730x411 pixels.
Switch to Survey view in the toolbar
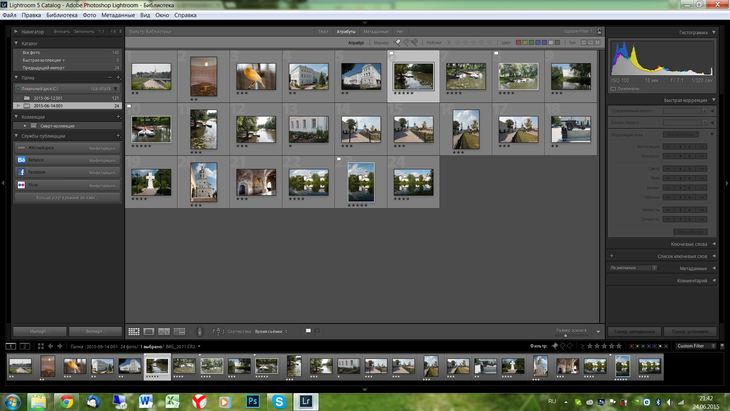[x=179, y=331]
